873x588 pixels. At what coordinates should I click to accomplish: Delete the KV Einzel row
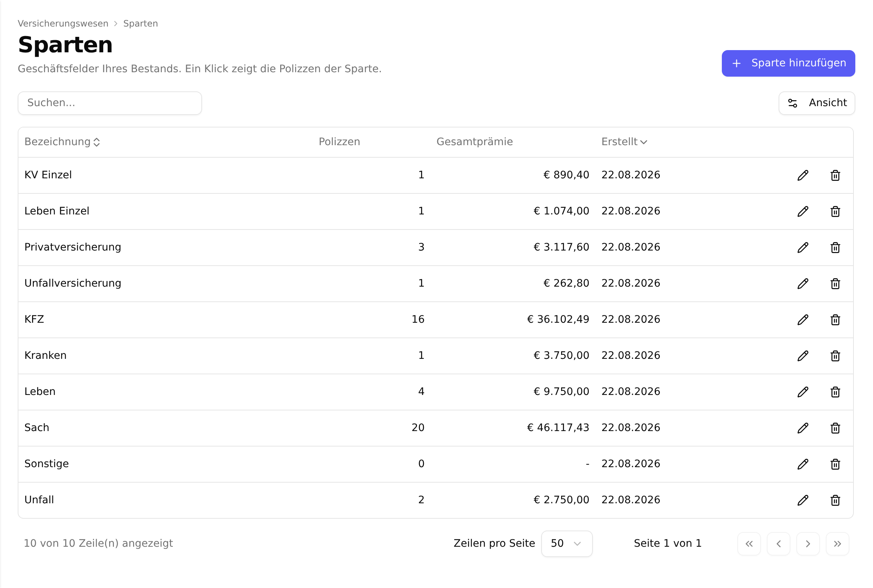(x=835, y=175)
